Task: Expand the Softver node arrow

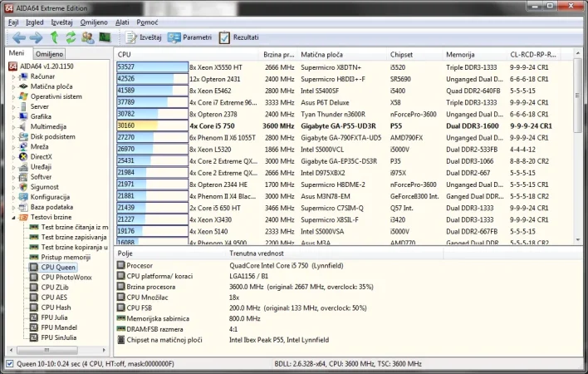Action: tap(14, 177)
